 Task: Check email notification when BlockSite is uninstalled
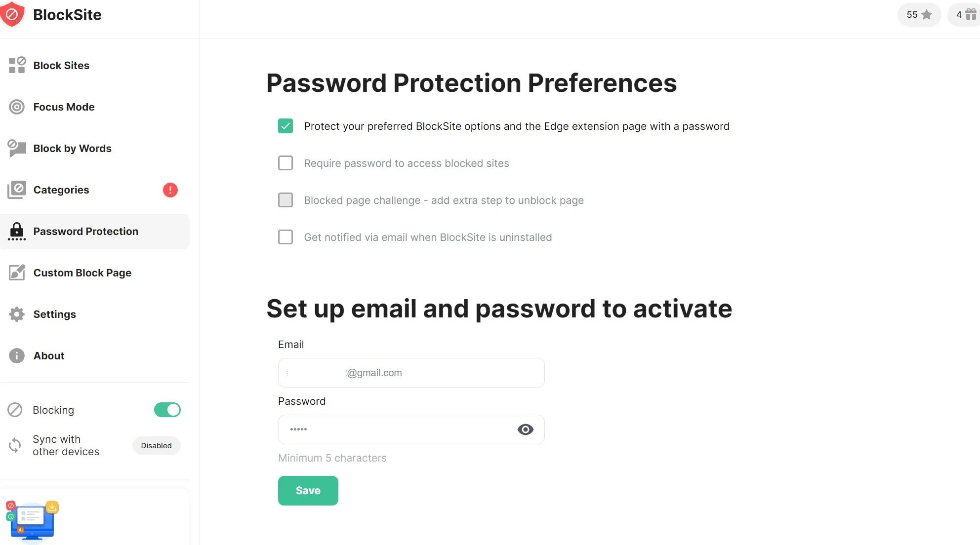(286, 237)
